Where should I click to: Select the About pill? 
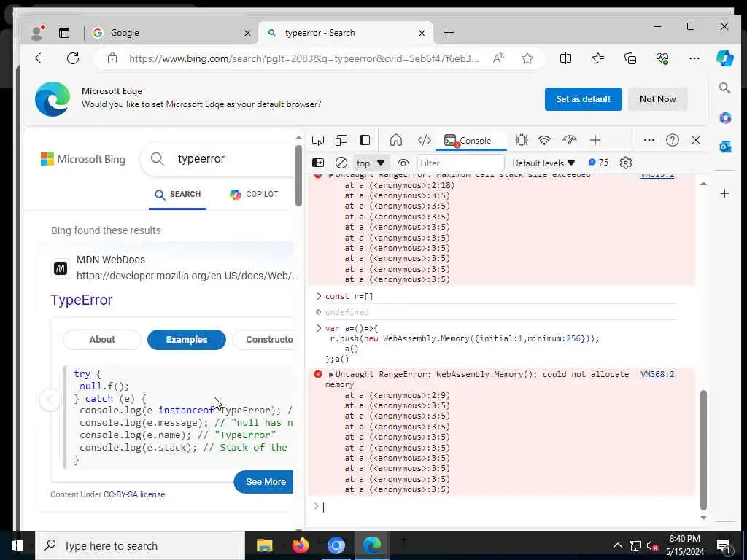click(102, 340)
